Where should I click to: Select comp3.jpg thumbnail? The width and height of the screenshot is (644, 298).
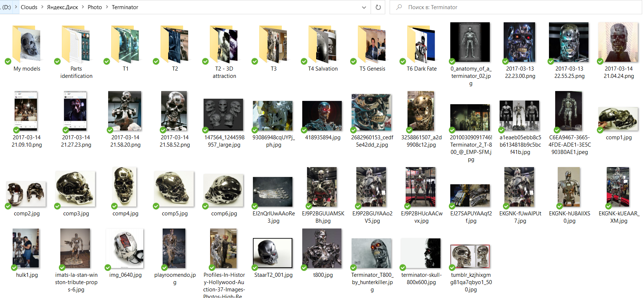75,189
